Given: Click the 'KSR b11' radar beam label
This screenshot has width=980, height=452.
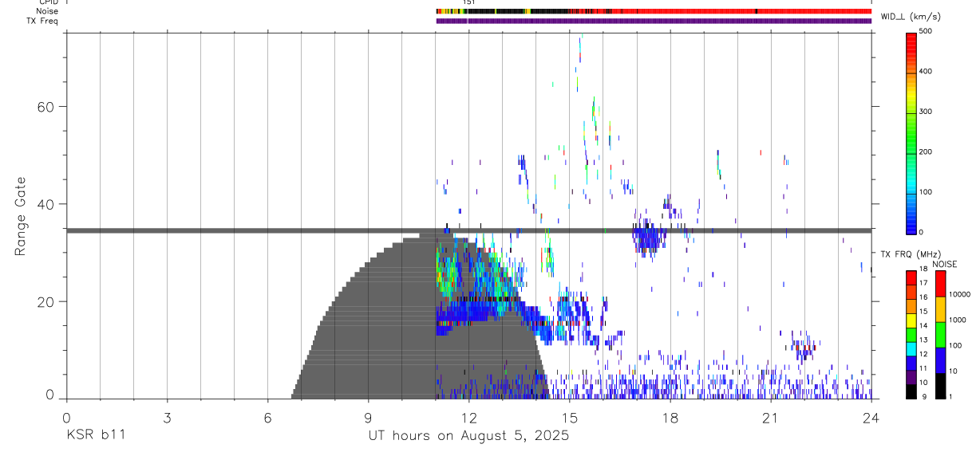Looking at the screenshot, I should pyautogui.click(x=95, y=435).
